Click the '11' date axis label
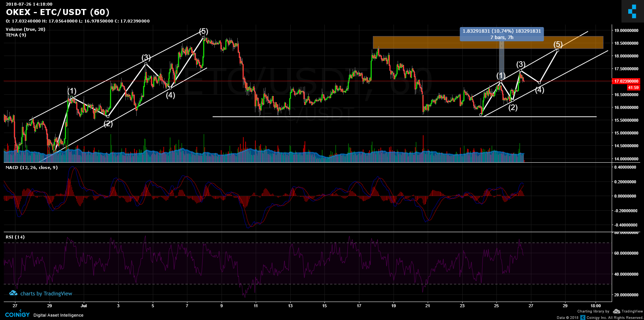The height and width of the screenshot is (320, 644). click(x=256, y=306)
